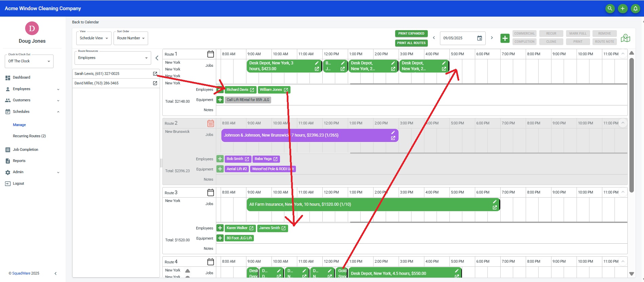The width and height of the screenshot is (644, 282).
Task: Open the Schedule View dropdown
Action: click(94, 38)
